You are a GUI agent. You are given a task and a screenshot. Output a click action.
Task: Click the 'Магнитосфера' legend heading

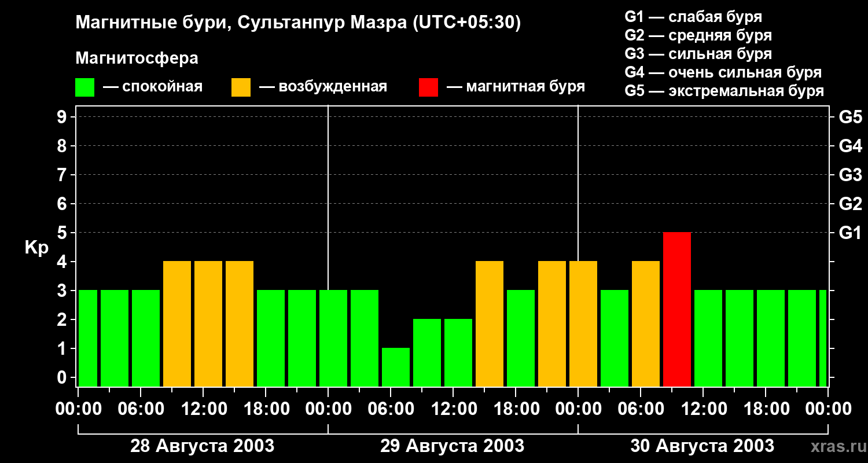pyautogui.click(x=137, y=58)
